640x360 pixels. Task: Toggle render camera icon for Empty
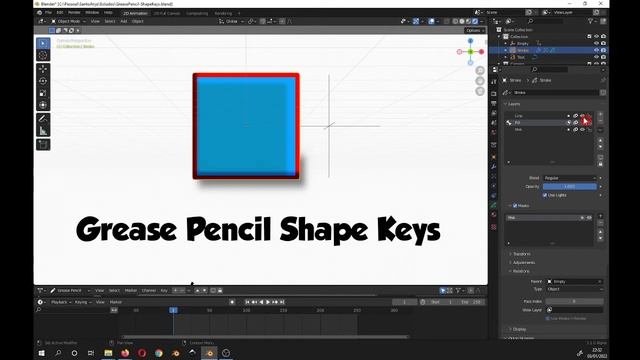click(x=603, y=43)
